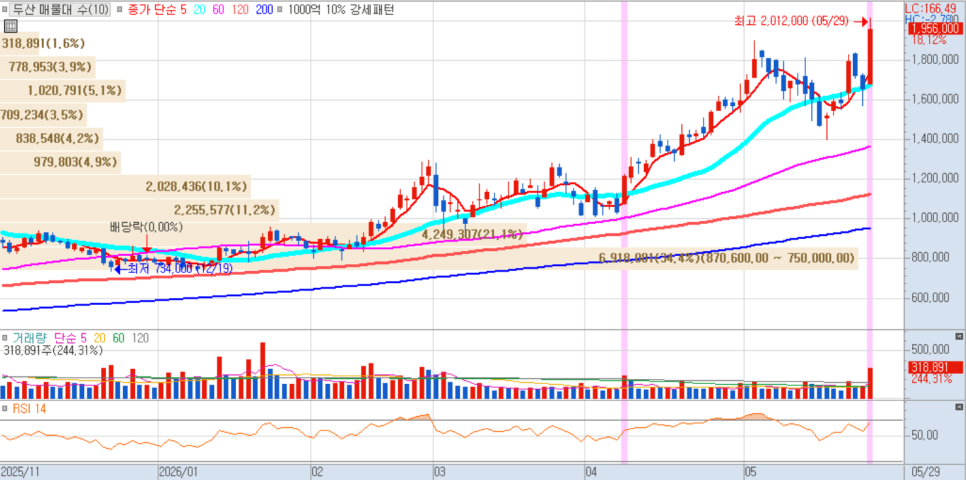
Task: Close the RSI panel with its corner button
Action: coord(958,408)
